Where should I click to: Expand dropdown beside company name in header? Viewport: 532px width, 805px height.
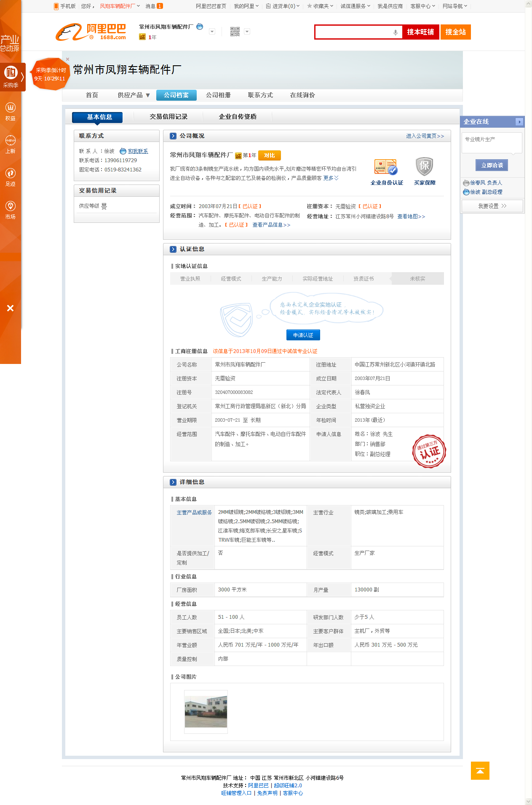coord(212,32)
